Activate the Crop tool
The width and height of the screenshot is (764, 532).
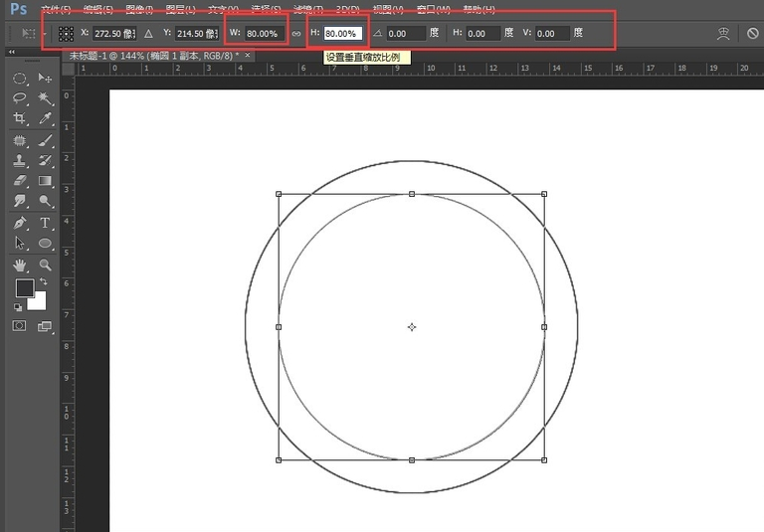[19, 119]
